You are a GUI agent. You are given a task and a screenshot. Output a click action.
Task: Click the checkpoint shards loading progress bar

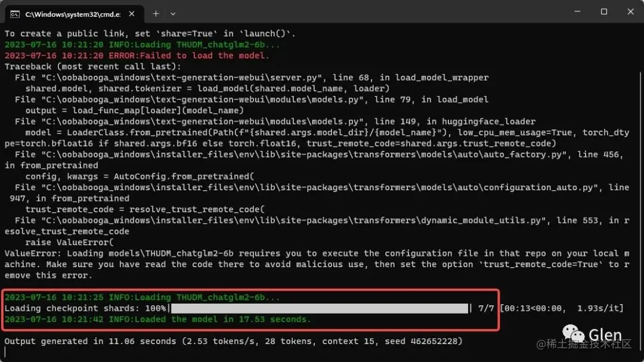click(x=320, y=308)
